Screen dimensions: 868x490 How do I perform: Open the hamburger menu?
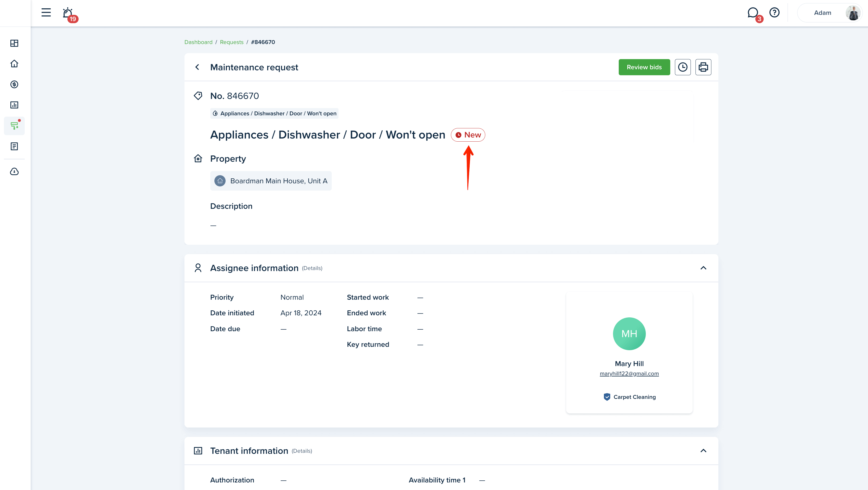(46, 13)
